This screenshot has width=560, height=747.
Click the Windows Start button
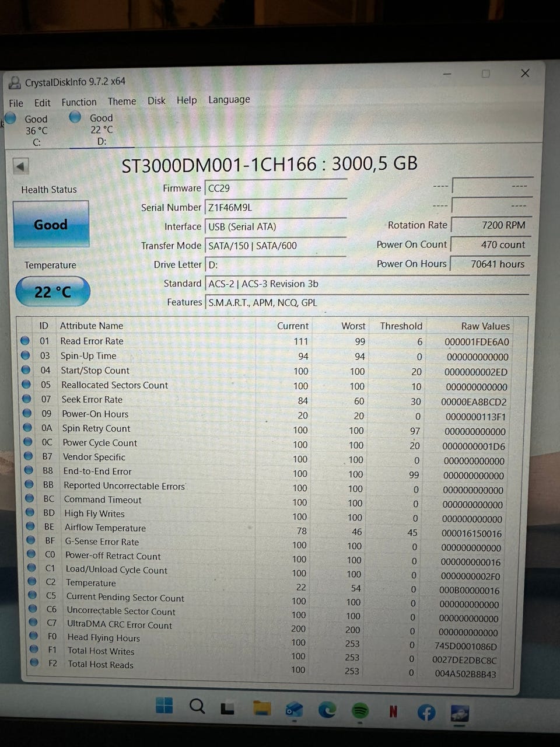164,706
